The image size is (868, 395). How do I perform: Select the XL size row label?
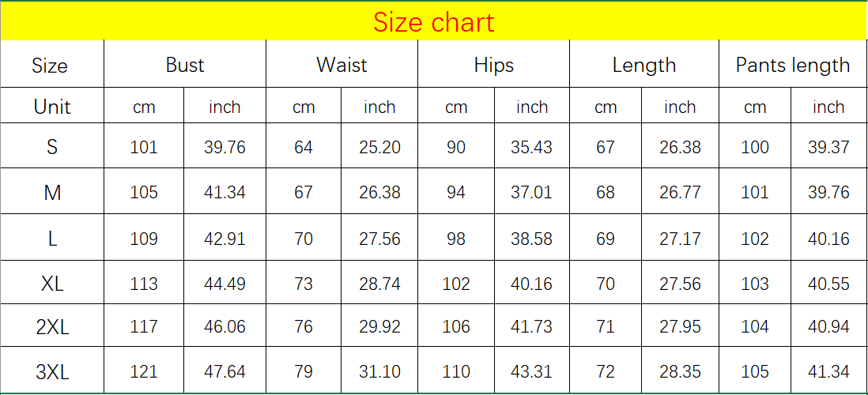pos(52,284)
